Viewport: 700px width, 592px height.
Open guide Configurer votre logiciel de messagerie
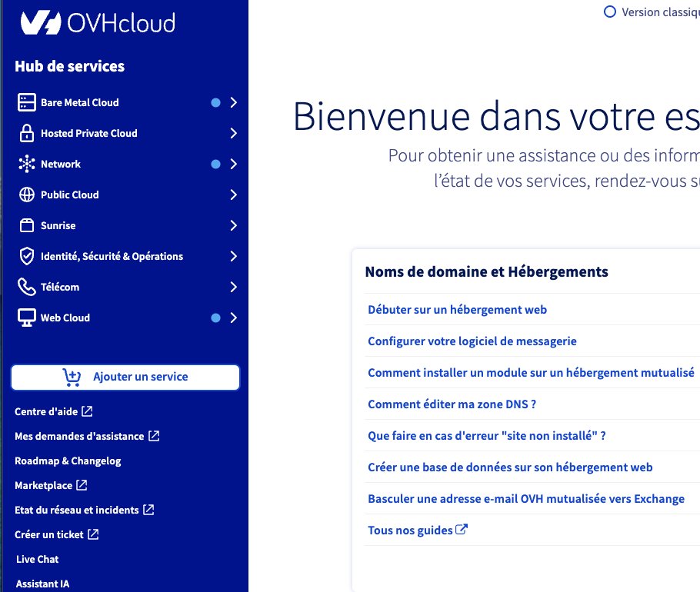pos(472,341)
